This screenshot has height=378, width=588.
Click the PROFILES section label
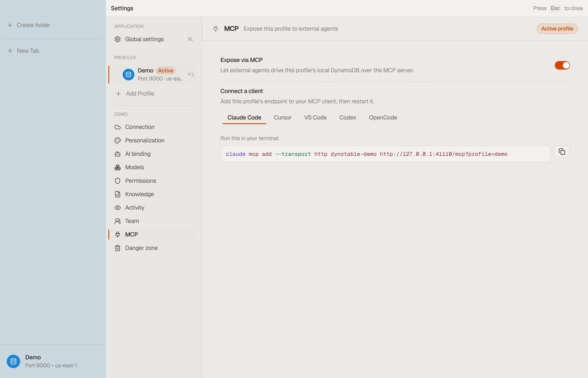tap(125, 58)
